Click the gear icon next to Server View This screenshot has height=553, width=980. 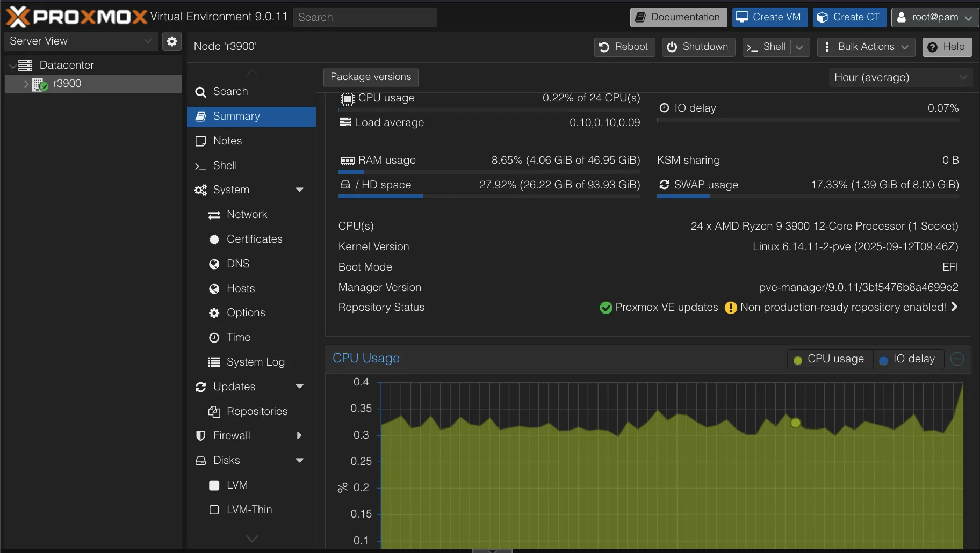[x=172, y=41]
